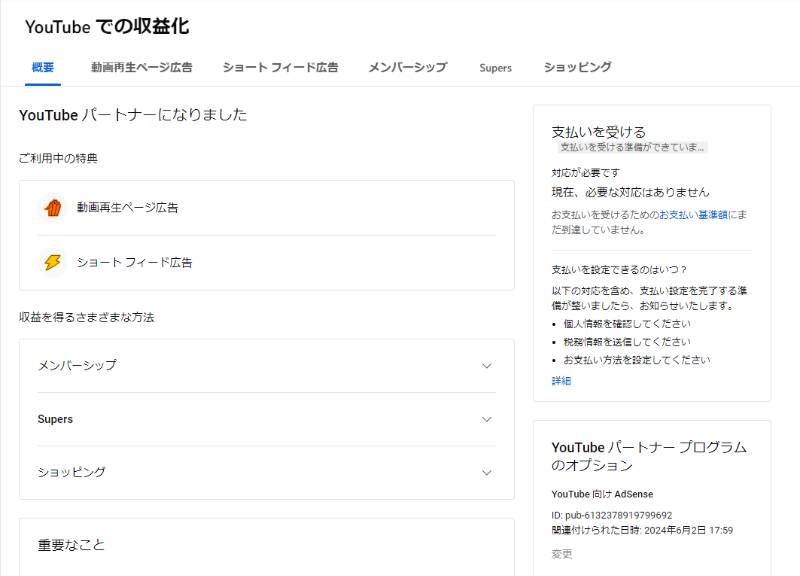Click YouTube パートナー プログラムのオプション heading
This screenshot has height=576, width=800.
tap(649, 456)
